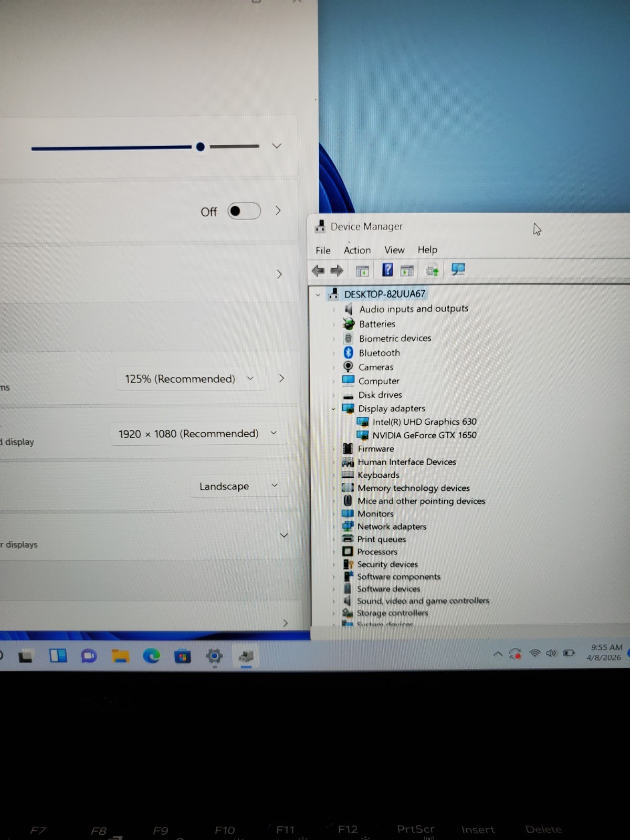Expand the brightness options chevron in Settings
The width and height of the screenshot is (630, 840).
tap(277, 146)
